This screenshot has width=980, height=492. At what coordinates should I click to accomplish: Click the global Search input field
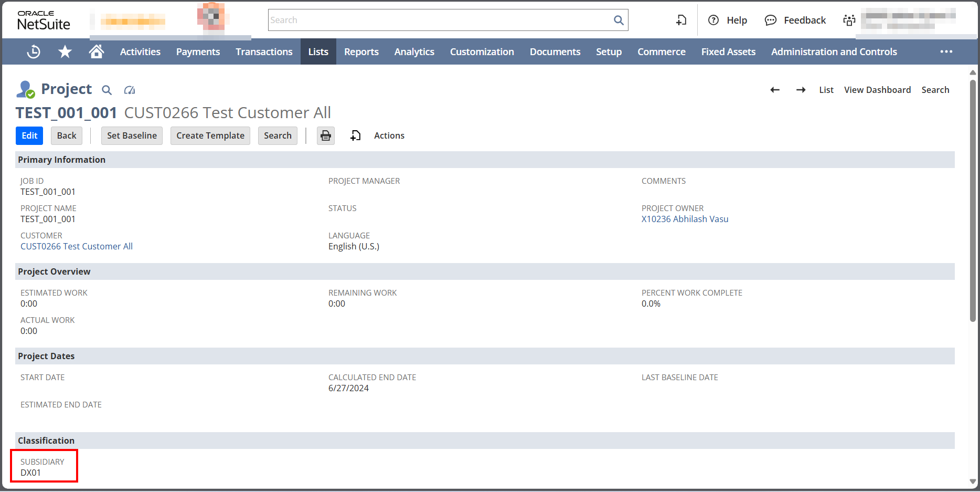click(x=440, y=20)
